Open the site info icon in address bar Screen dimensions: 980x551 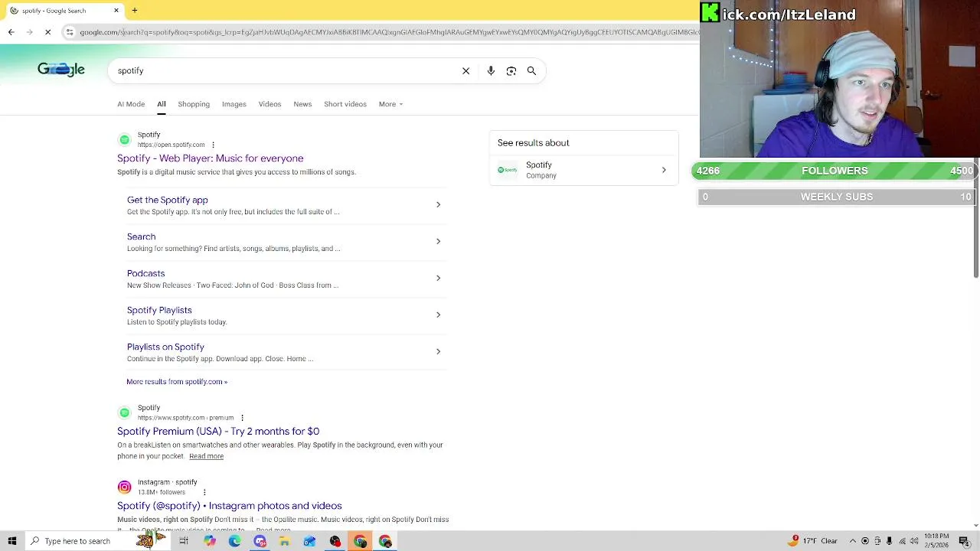tap(70, 32)
